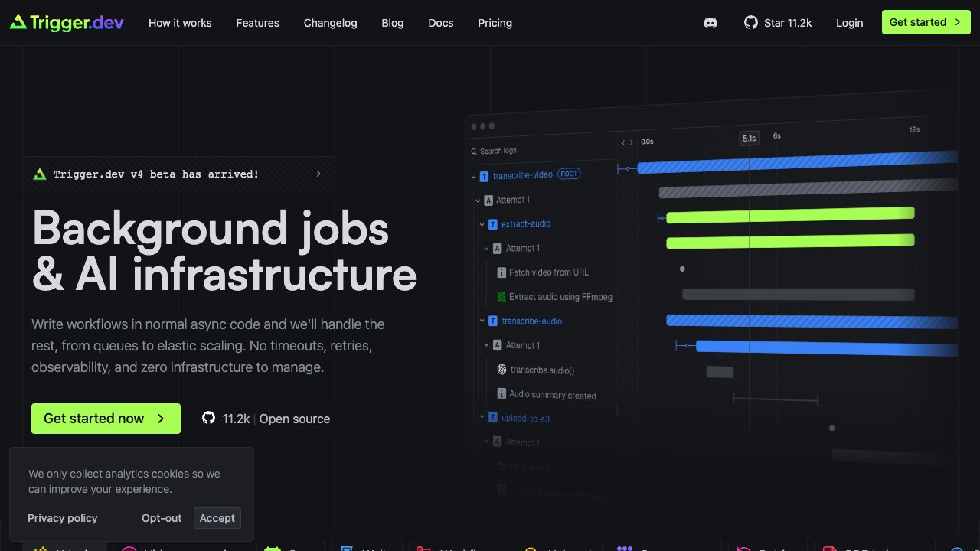The height and width of the screenshot is (551, 980).
Task: Click the arrow icon in header Get started button
Action: (957, 22)
